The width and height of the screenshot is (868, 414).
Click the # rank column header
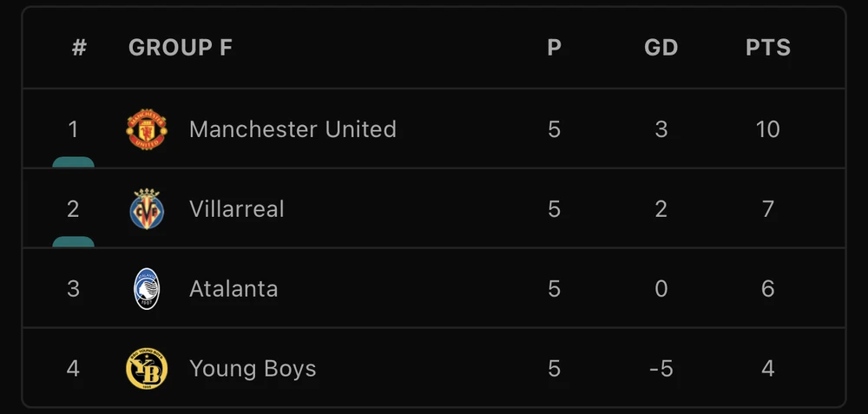pyautogui.click(x=79, y=48)
